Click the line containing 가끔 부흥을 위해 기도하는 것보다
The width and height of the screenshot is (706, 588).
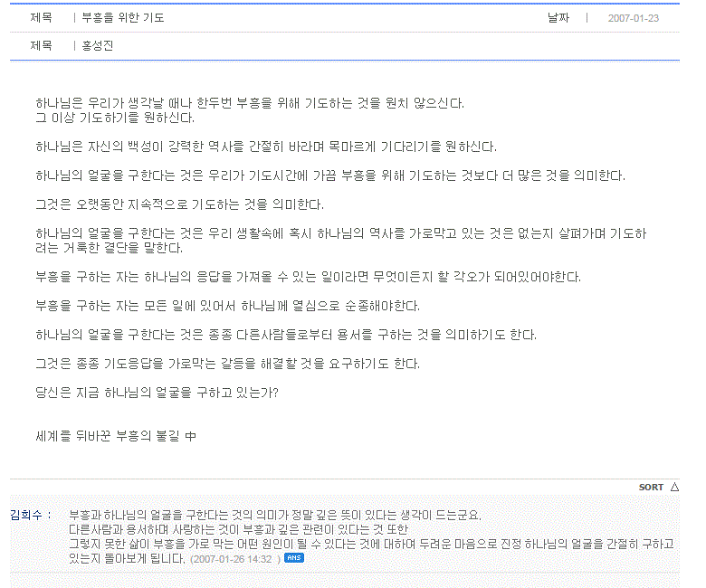click(x=330, y=175)
